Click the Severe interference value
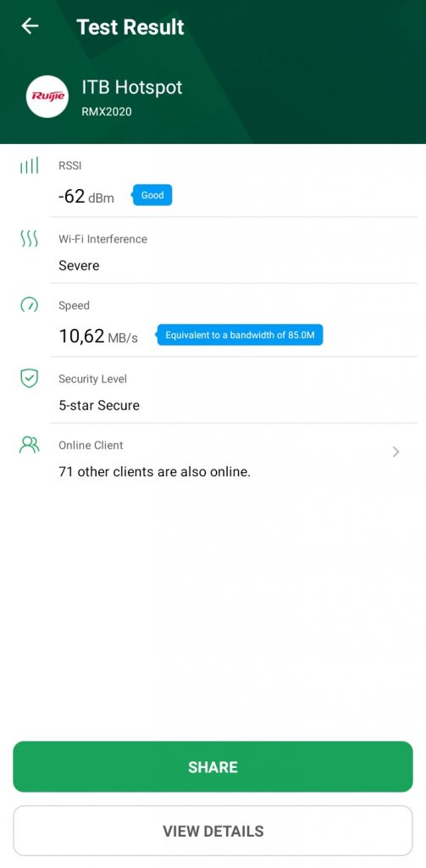426x868 pixels. coord(79,265)
